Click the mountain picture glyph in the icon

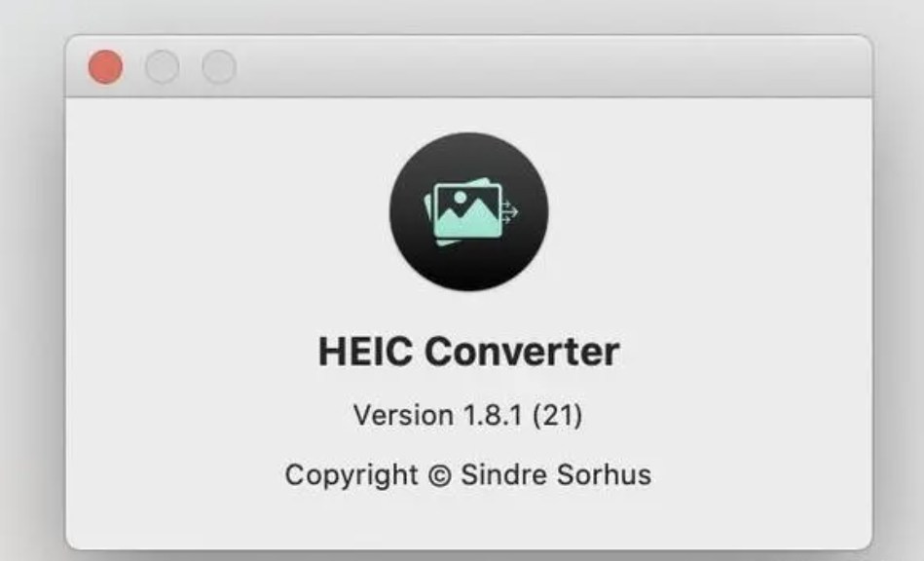[468, 211]
